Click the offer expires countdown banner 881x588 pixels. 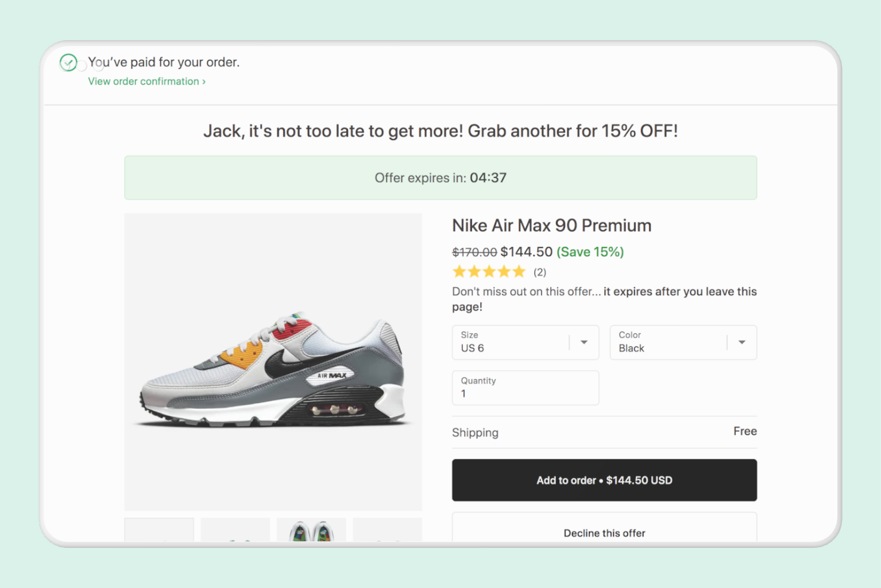(x=440, y=178)
